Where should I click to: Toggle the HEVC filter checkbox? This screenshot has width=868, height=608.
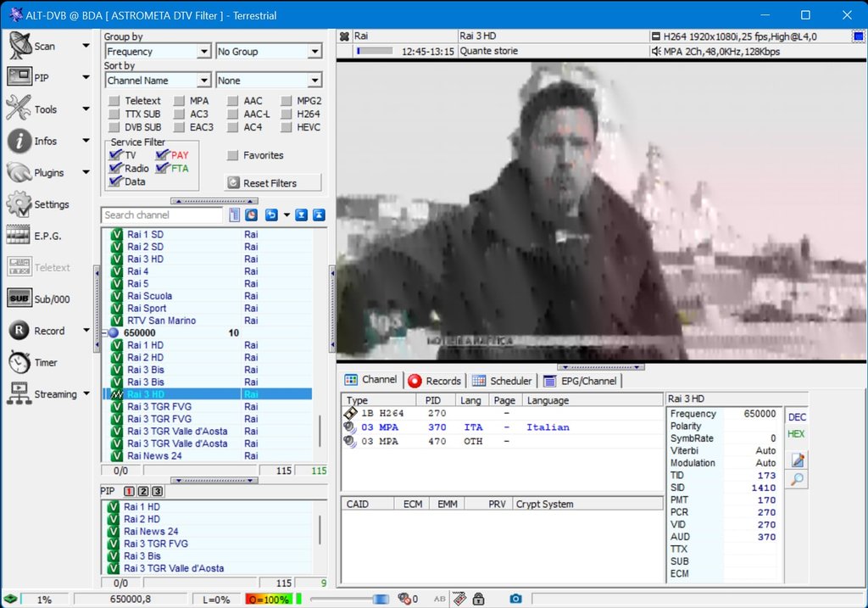pos(287,127)
